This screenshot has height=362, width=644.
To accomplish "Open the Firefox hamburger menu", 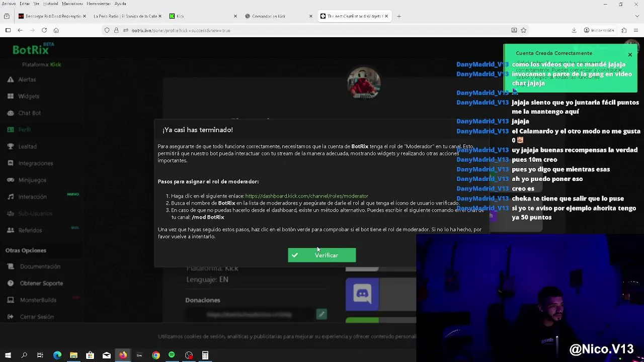I will (x=636, y=30).
